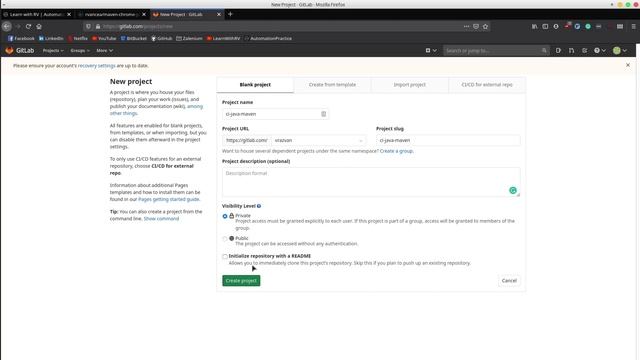Open the Project URL namespace dropdown
640x360 pixels.
318,140
